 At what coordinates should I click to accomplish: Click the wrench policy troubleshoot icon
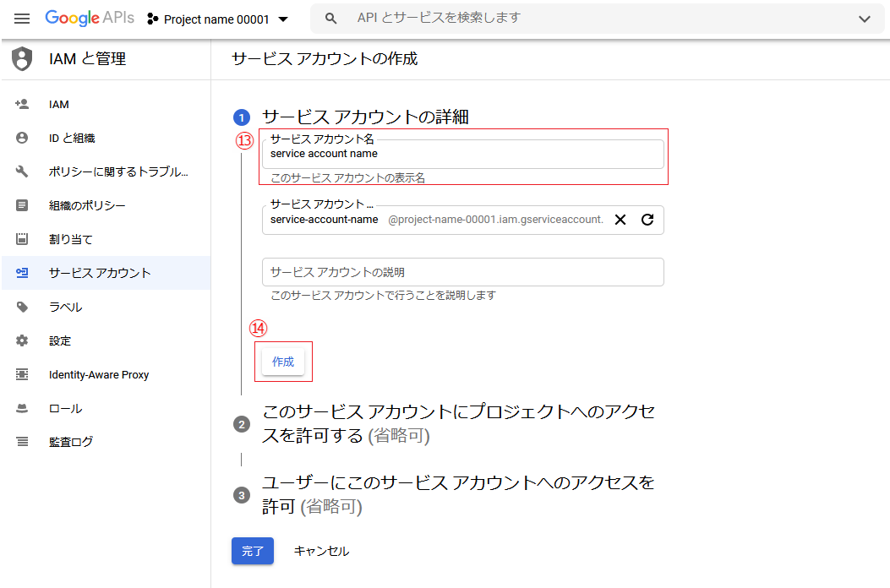pos(22,171)
